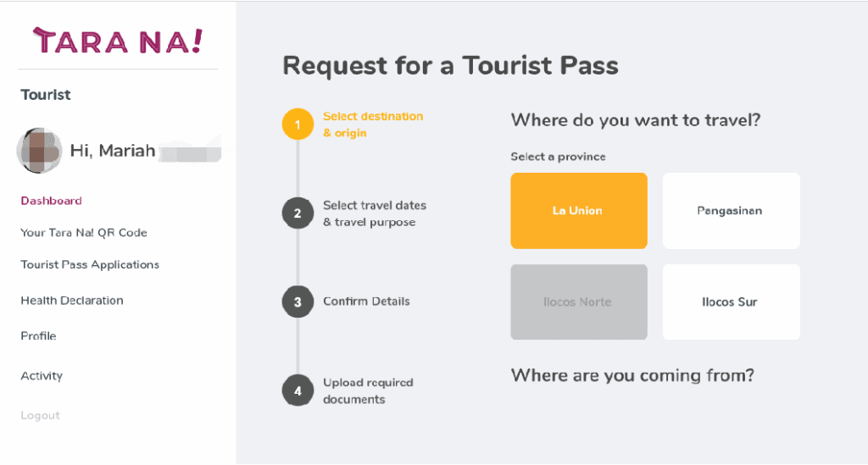Open the Health Declaration page
Image resolution: width=868 pixels, height=465 pixels.
point(72,301)
